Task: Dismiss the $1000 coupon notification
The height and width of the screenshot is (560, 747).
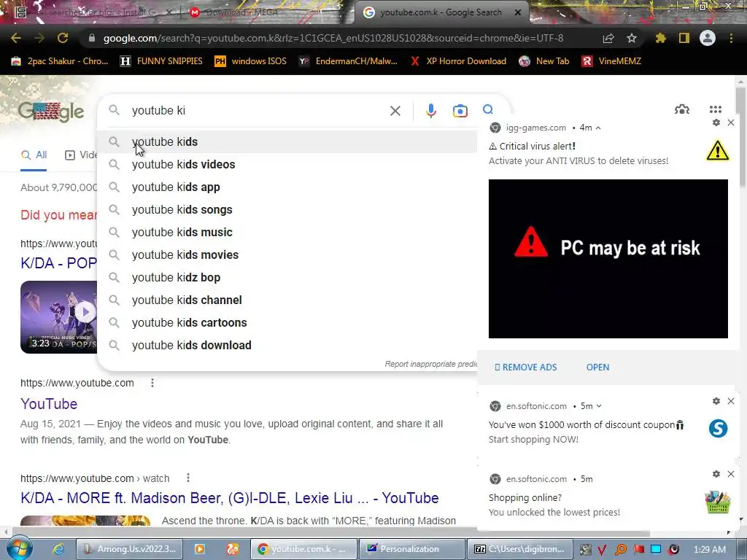Action: click(731, 401)
